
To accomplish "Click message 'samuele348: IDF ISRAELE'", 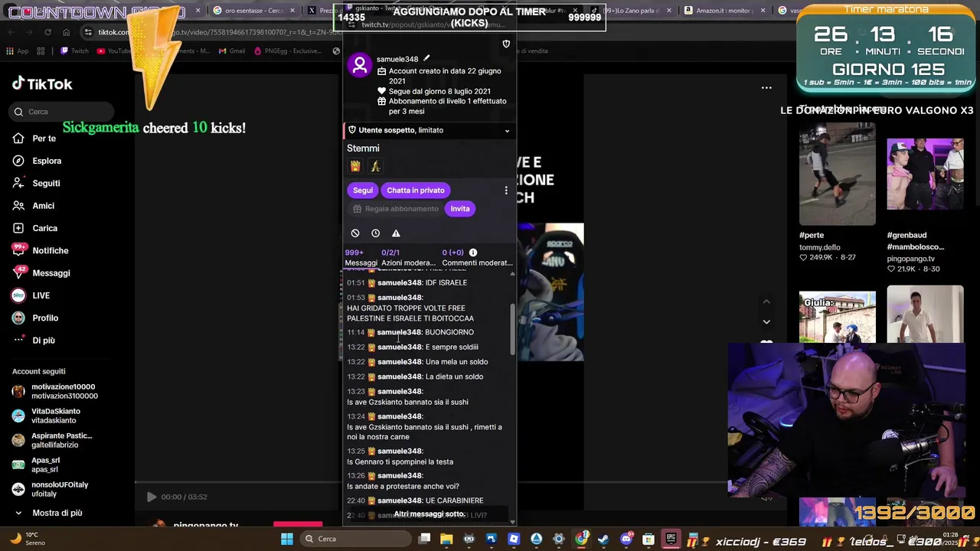I will pyautogui.click(x=407, y=282).
